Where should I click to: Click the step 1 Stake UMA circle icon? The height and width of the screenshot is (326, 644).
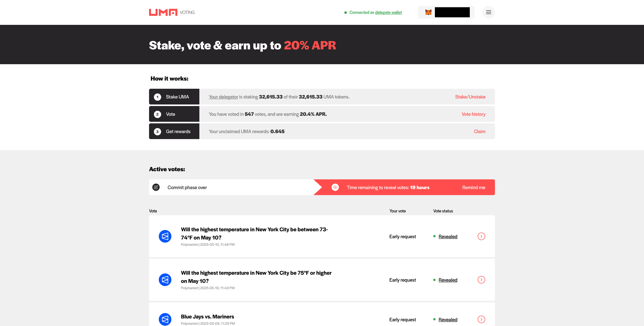(157, 97)
